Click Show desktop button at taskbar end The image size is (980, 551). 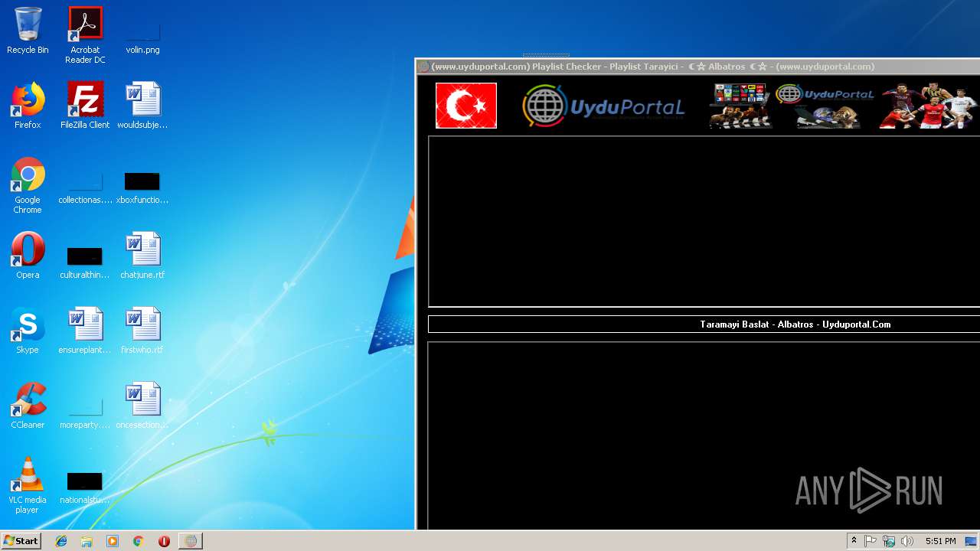click(x=972, y=541)
